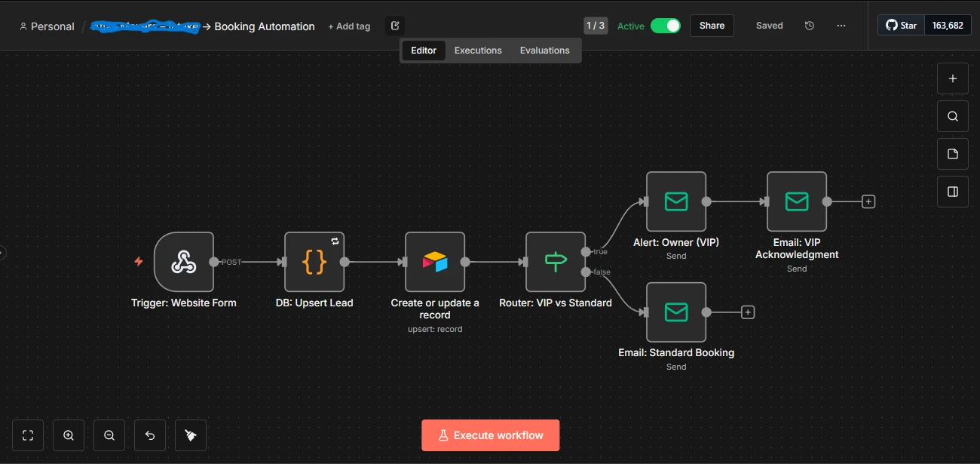
Task: Open the Alert: Owner (VIP) email node
Action: click(675, 201)
